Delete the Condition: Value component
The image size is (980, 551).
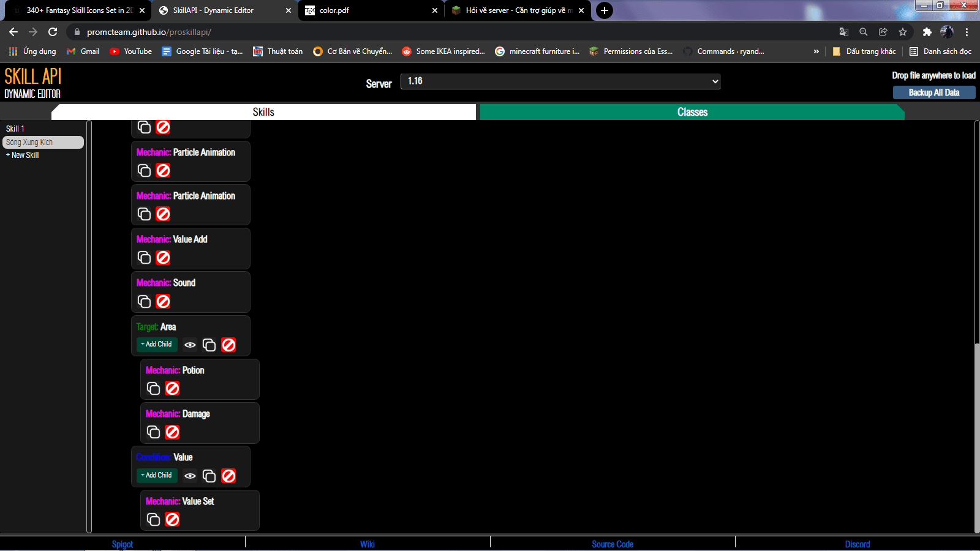click(228, 476)
